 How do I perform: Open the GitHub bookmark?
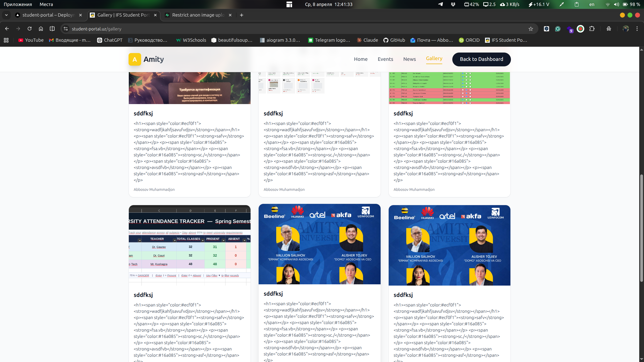click(x=394, y=40)
